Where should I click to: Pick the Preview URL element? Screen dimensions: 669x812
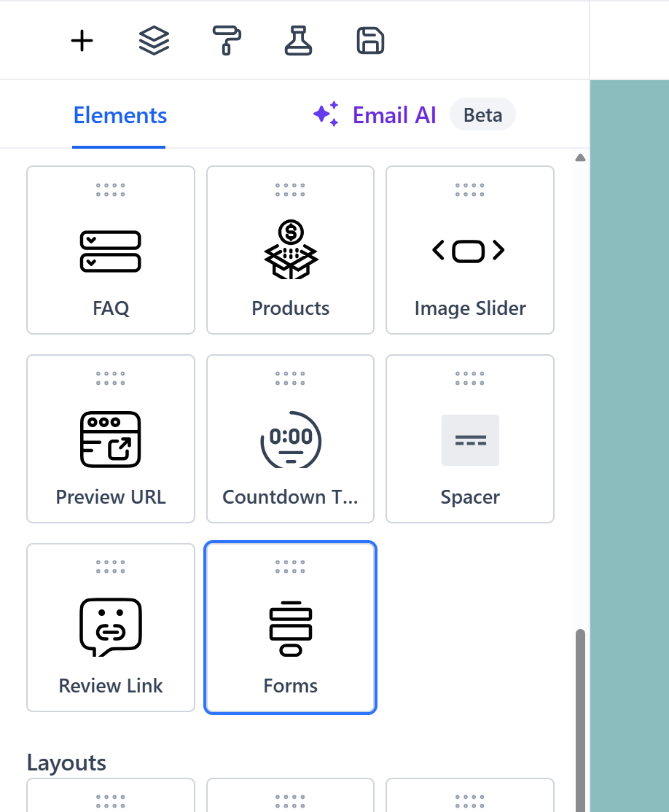click(110, 439)
